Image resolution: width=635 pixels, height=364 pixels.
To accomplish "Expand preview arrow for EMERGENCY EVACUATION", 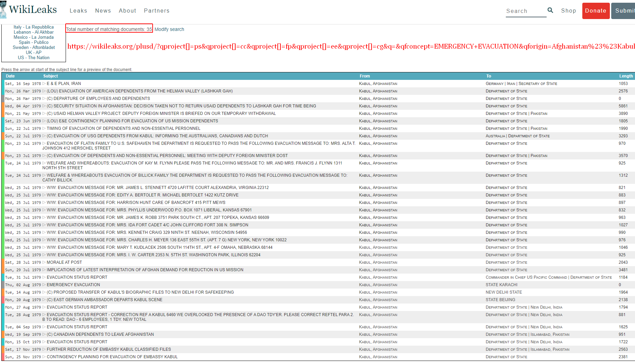I will [x=44, y=285].
